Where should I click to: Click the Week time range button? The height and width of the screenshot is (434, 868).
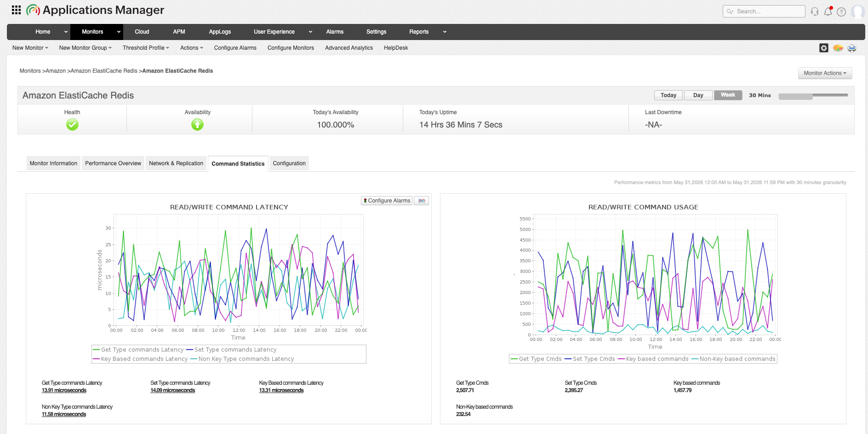728,95
